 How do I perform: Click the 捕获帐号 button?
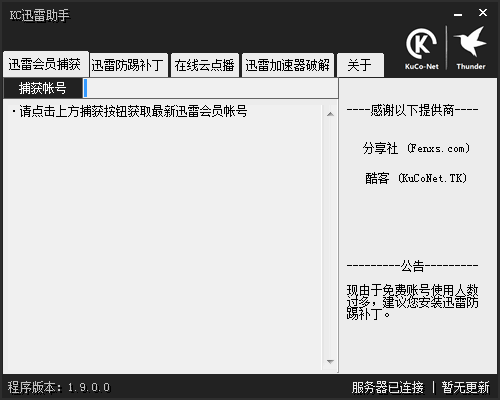(43, 88)
